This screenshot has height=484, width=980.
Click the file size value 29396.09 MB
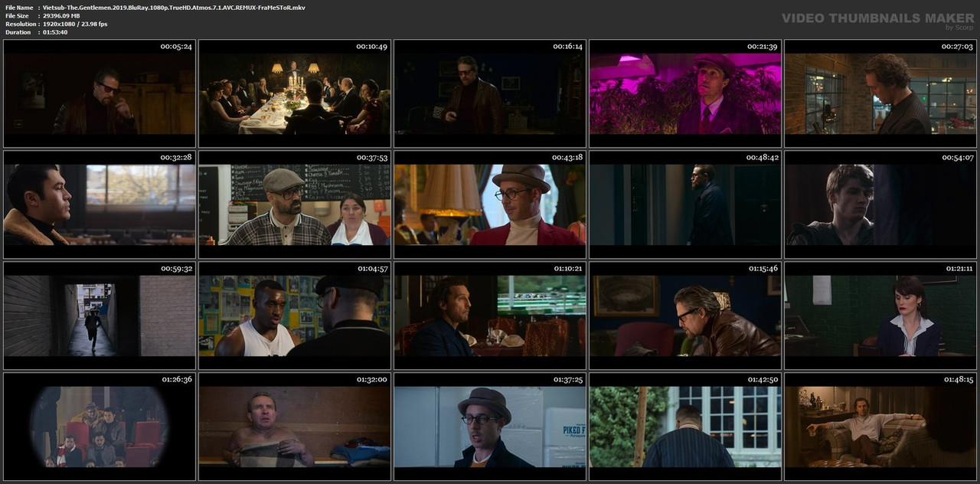coord(61,15)
